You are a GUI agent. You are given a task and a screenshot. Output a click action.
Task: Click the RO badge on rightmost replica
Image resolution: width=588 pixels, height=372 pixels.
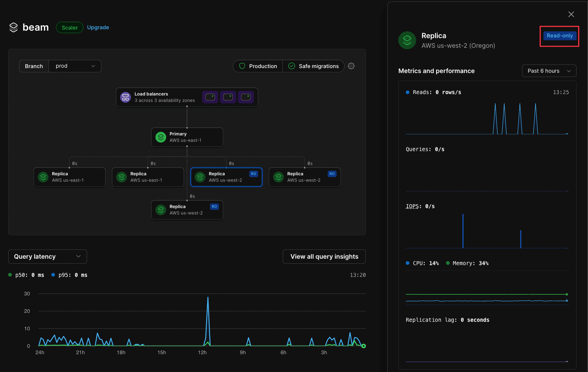[x=332, y=174]
